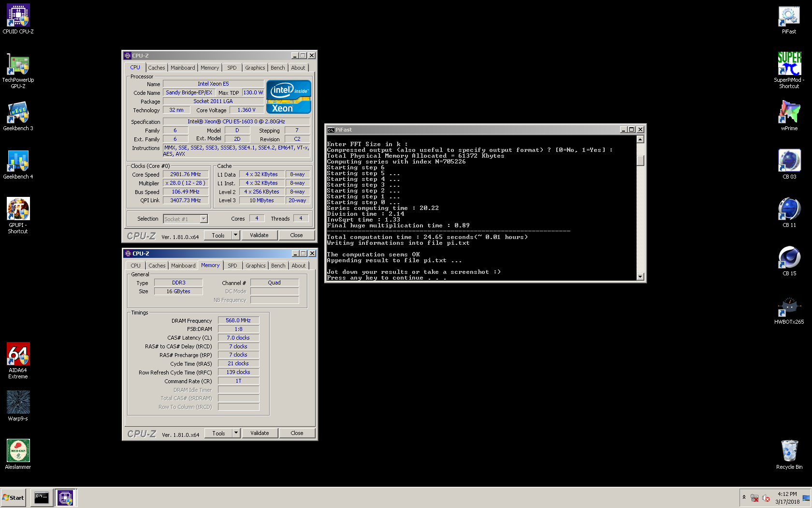Open Graphics tab in top CPU-Z window
The height and width of the screenshot is (508, 812).
point(255,68)
